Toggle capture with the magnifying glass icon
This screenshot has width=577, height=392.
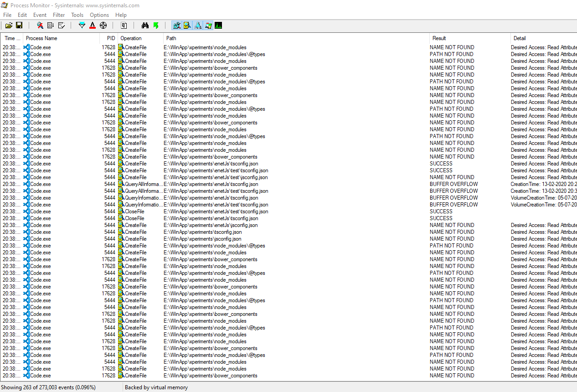[x=40, y=25]
